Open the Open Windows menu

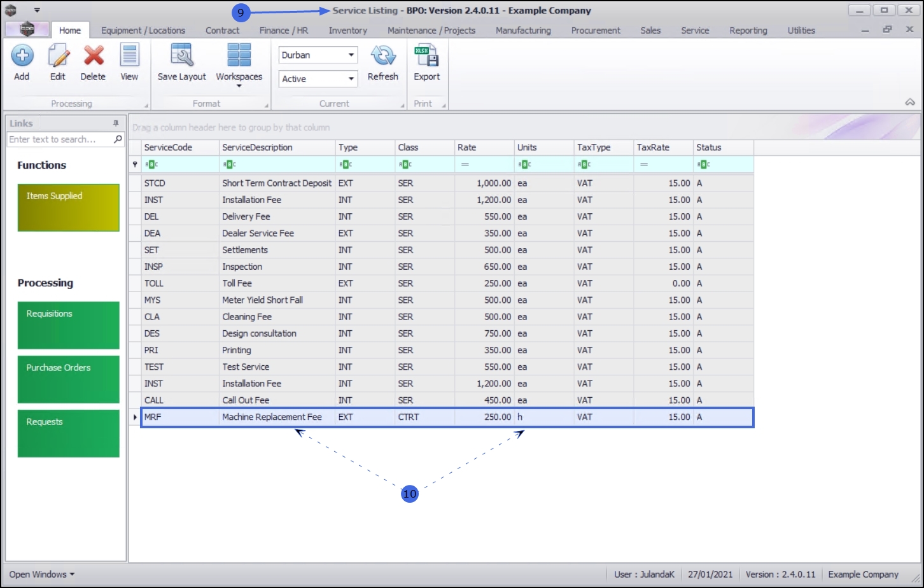click(41, 574)
